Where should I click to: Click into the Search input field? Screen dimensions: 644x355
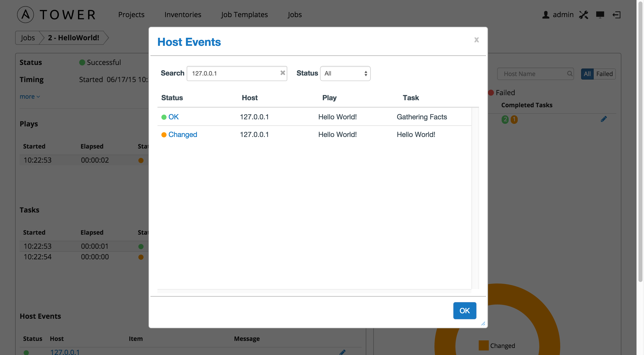click(x=234, y=73)
